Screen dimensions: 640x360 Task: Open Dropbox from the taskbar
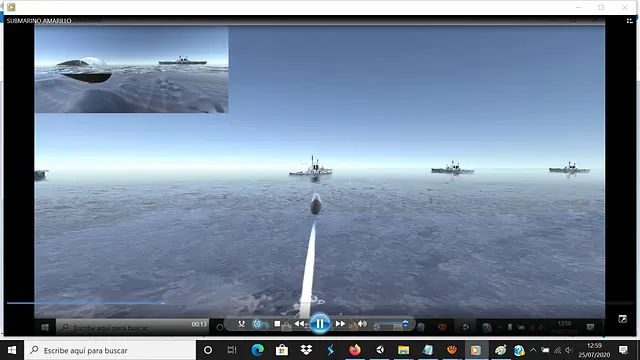(306, 350)
